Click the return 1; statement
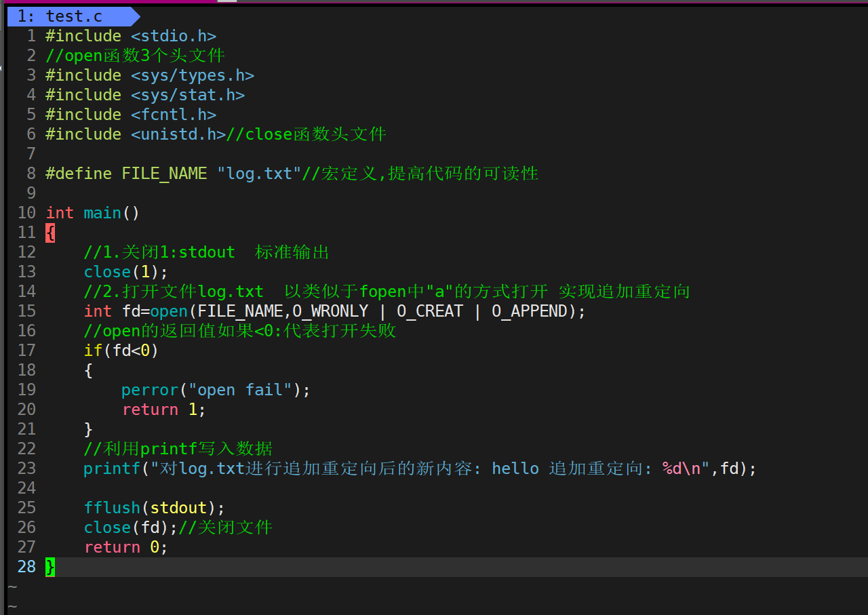Viewport: 868px width, 615px height. (163, 410)
